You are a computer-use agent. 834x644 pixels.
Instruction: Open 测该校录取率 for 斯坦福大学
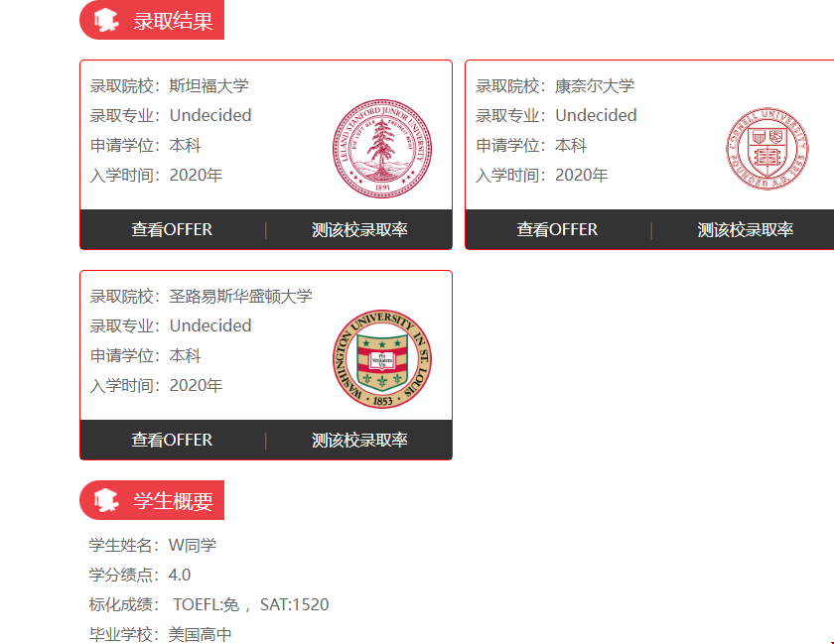coord(359,229)
